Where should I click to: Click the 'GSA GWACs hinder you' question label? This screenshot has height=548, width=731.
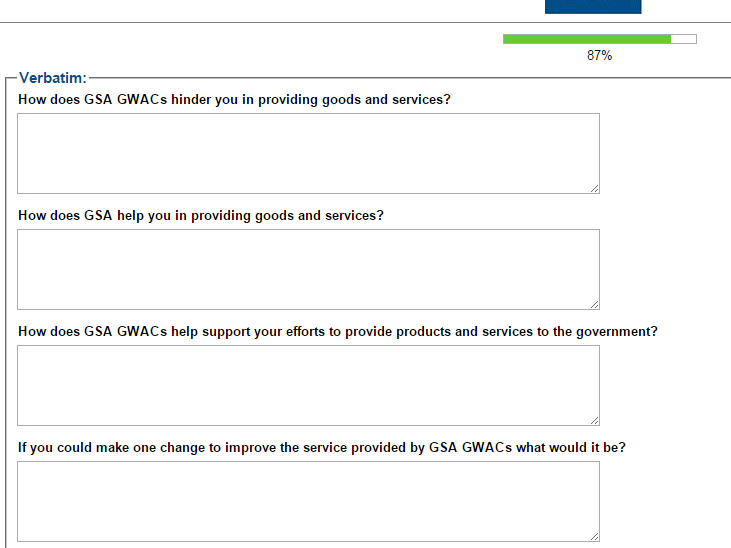(234, 100)
